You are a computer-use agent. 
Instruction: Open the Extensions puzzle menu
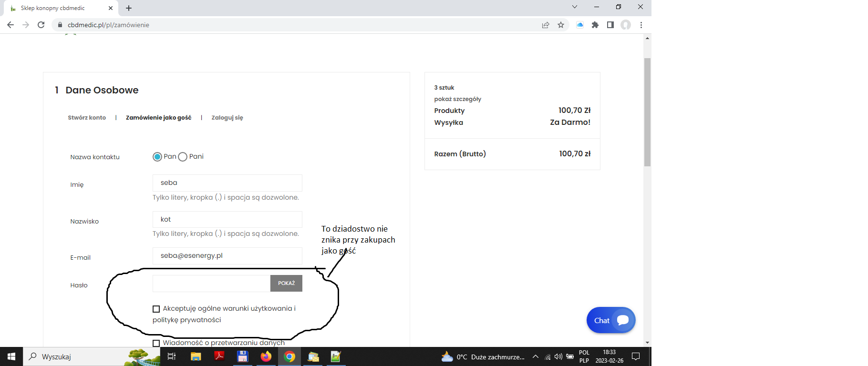595,25
